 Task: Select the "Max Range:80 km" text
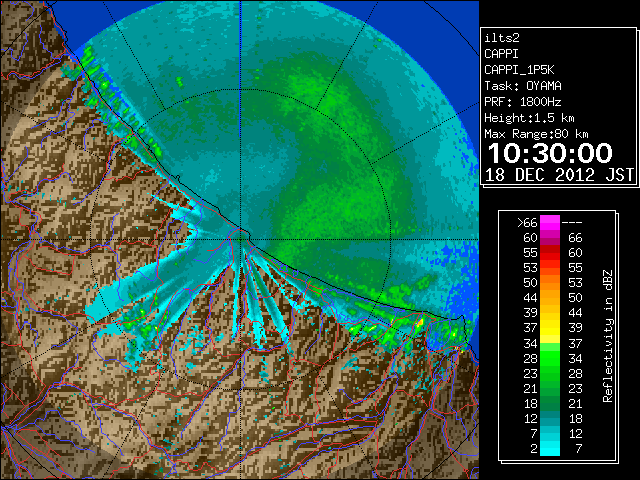tap(536, 134)
